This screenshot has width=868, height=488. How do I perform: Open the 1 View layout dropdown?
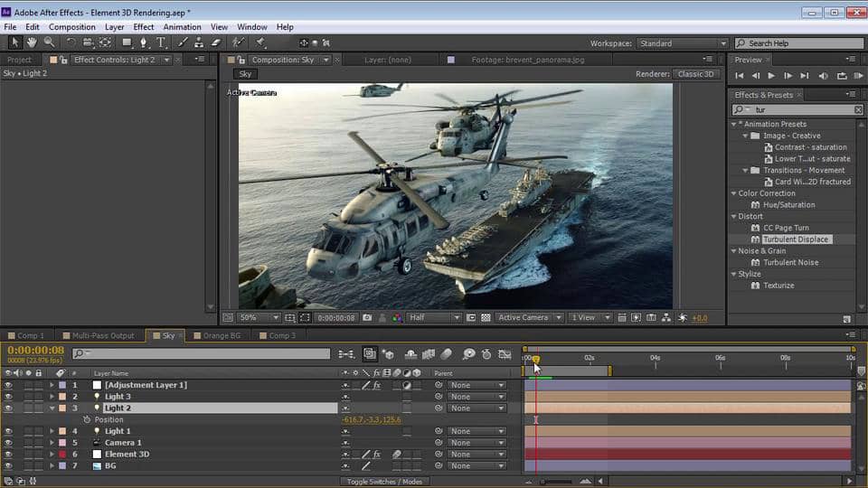click(x=590, y=317)
